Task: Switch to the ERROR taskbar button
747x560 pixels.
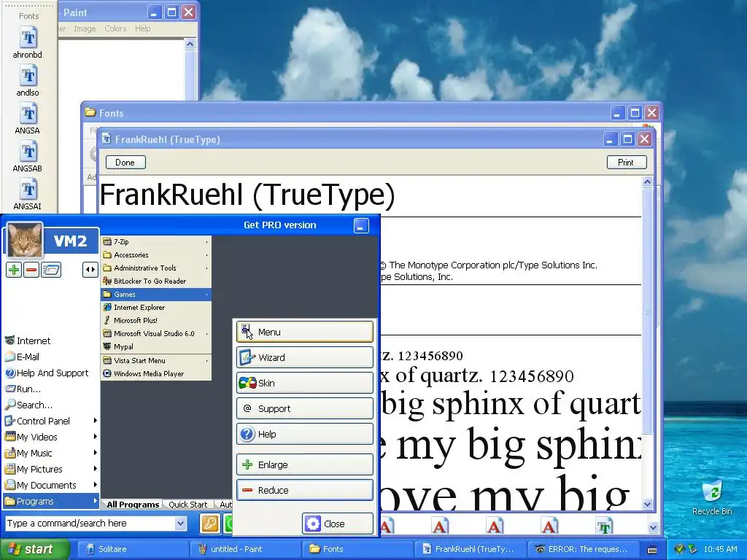Action: pos(582,549)
